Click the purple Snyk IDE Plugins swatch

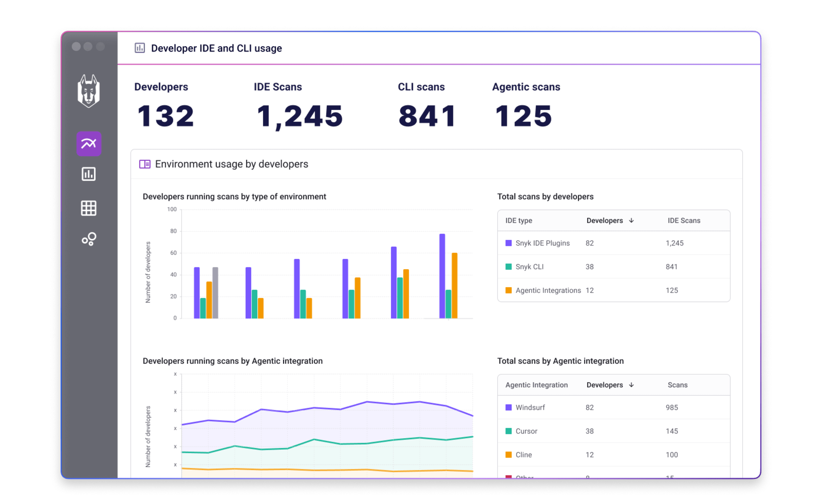pos(509,243)
